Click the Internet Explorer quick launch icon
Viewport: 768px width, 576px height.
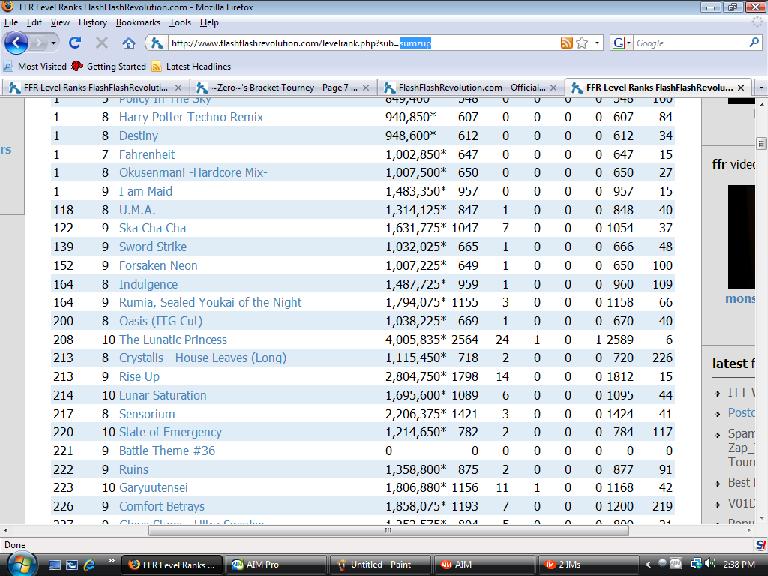pos(90,565)
